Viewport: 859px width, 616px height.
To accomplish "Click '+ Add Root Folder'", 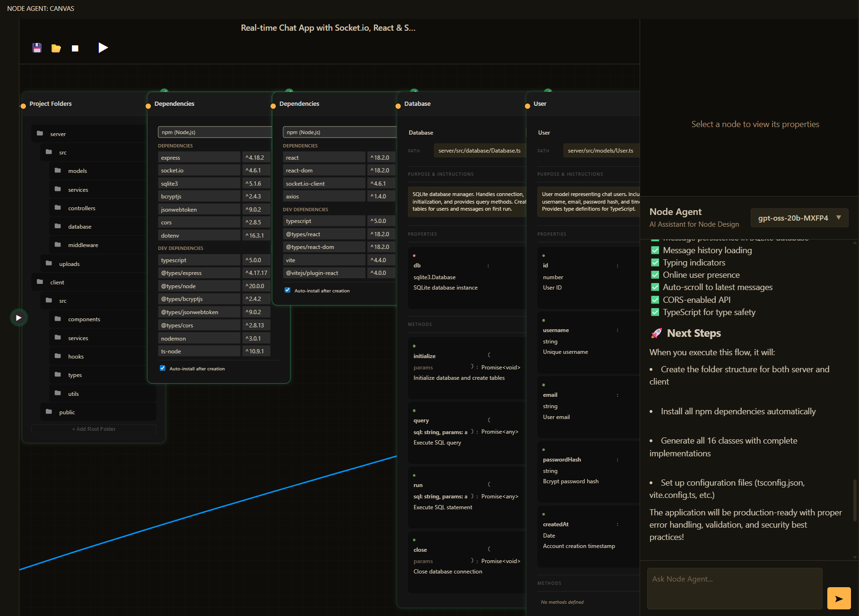I will coord(93,429).
